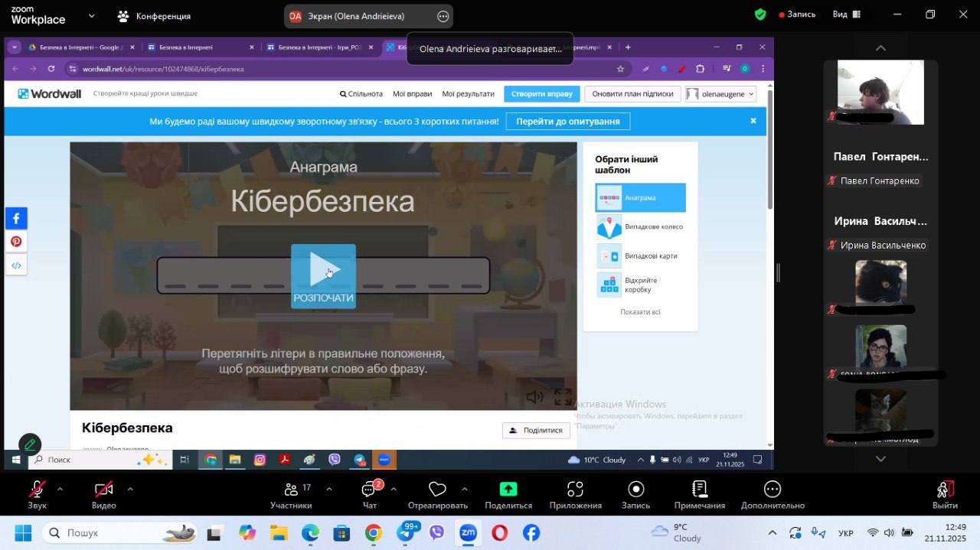The width and height of the screenshot is (980, 550).
Task: Click the Record button in the Zoom toolbar
Action: [635, 490]
